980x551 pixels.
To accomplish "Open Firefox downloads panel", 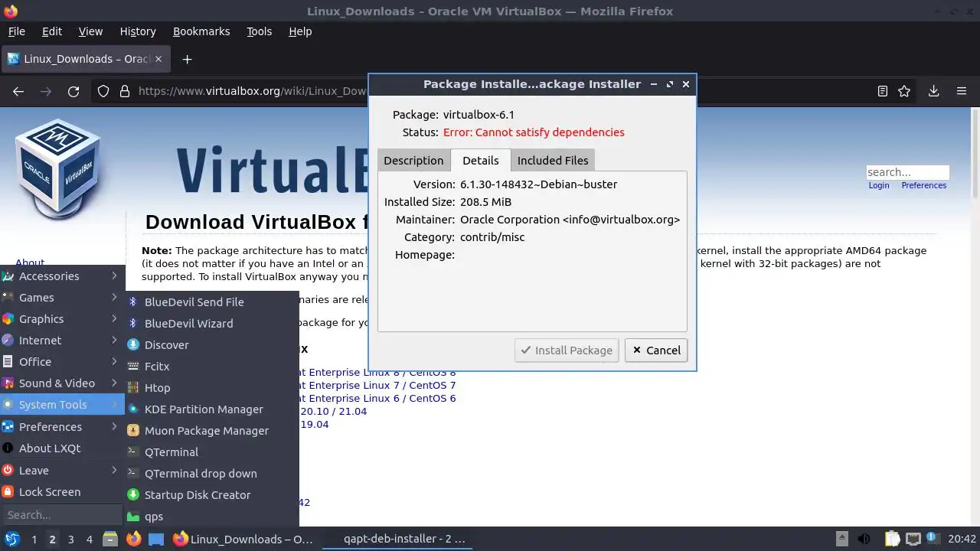I will tap(933, 91).
